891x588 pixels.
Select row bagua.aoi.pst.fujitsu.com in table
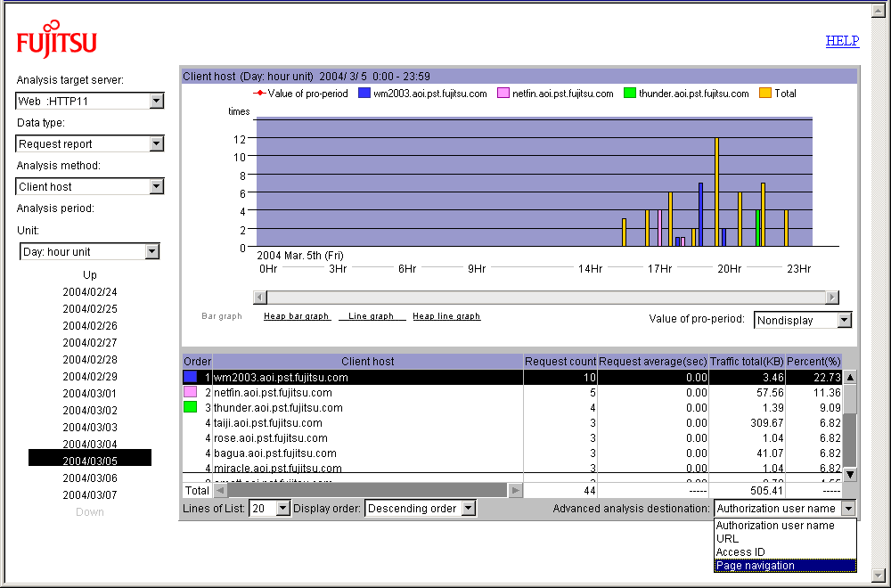point(512,453)
